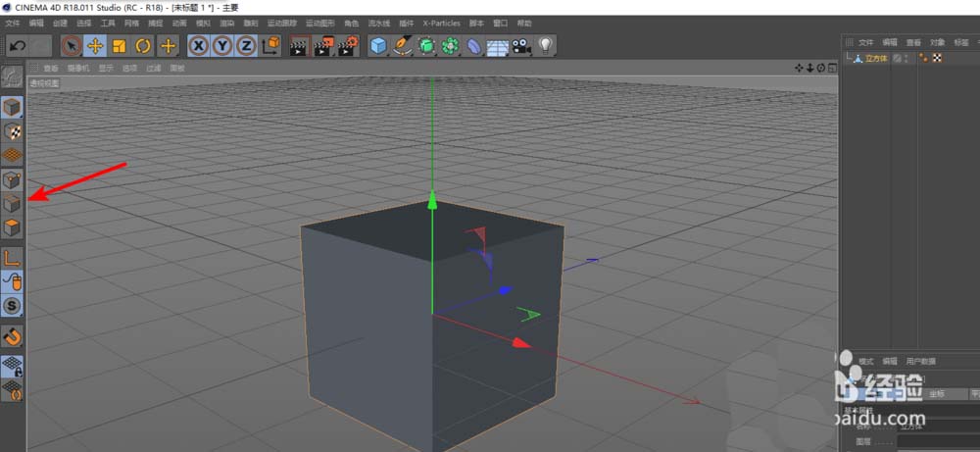
Task: Toggle the Z axis lock
Action: (x=246, y=45)
